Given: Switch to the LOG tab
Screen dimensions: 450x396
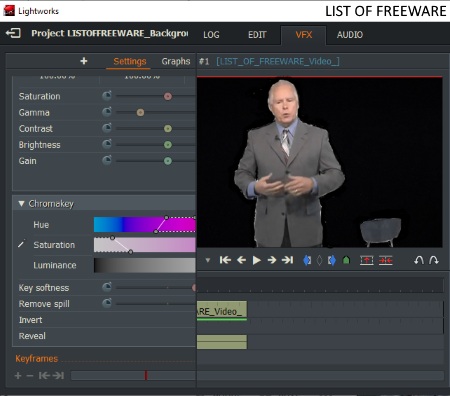Looking at the screenshot, I should point(211,35).
